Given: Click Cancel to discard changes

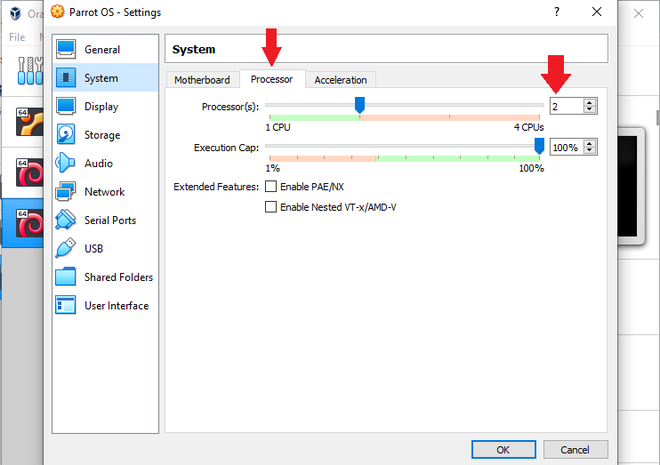Looking at the screenshot, I should (x=575, y=450).
